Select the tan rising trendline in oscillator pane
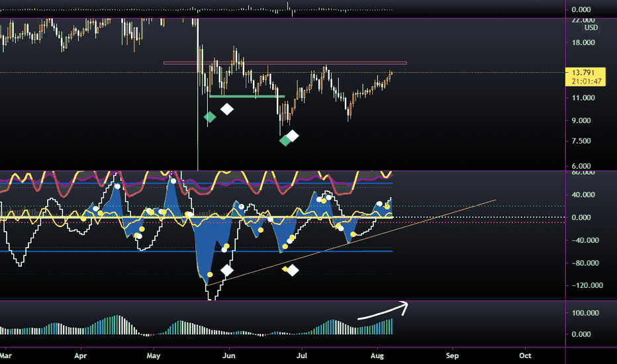617x364 pixels. 352,243
